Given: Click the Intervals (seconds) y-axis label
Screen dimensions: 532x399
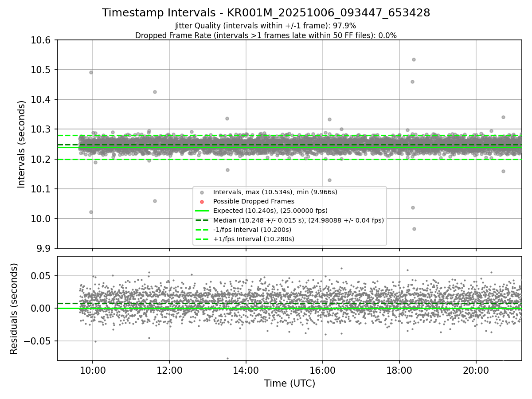Looking at the screenshot, I should point(21,144).
